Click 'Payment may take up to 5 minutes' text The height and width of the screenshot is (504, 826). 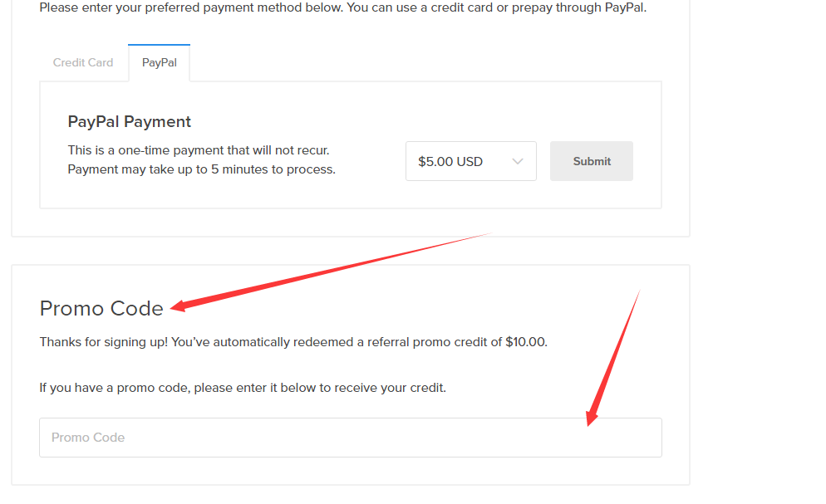pyautogui.click(x=201, y=169)
